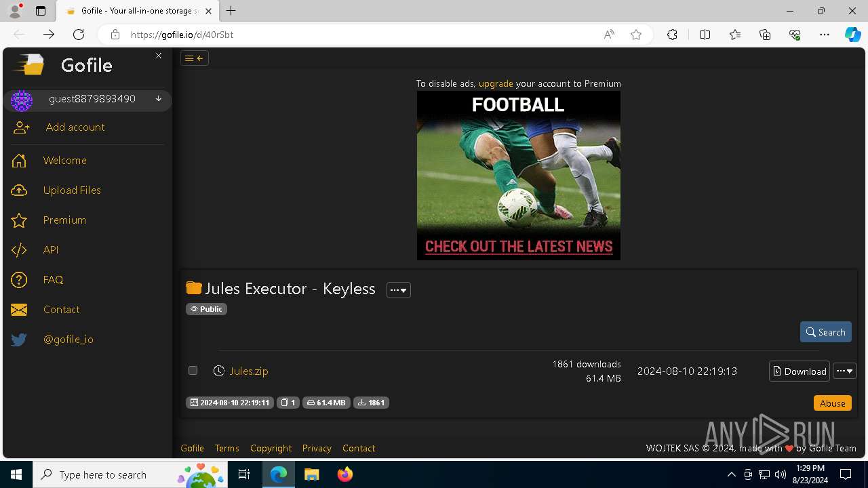Click the football ad banner image
The image size is (868, 488).
(519, 176)
